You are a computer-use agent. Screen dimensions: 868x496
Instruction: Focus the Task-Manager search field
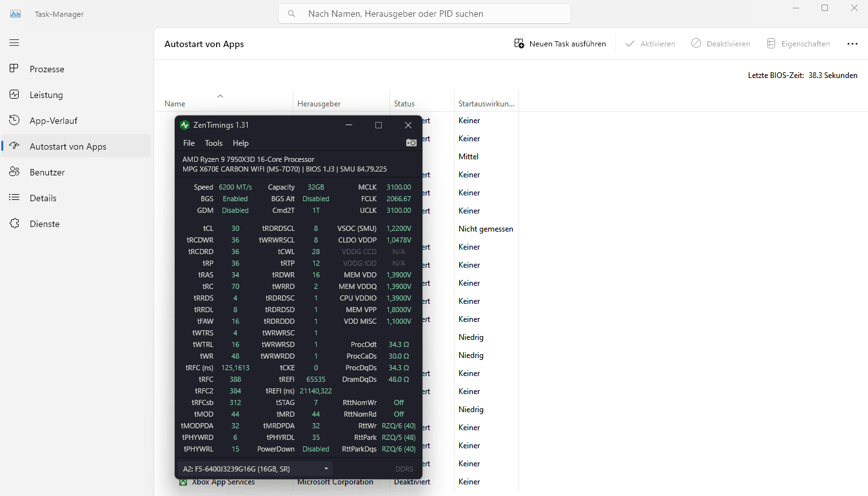tap(424, 14)
